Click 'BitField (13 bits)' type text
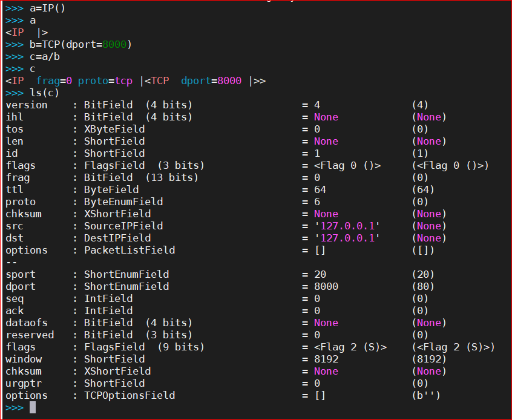 point(141,178)
